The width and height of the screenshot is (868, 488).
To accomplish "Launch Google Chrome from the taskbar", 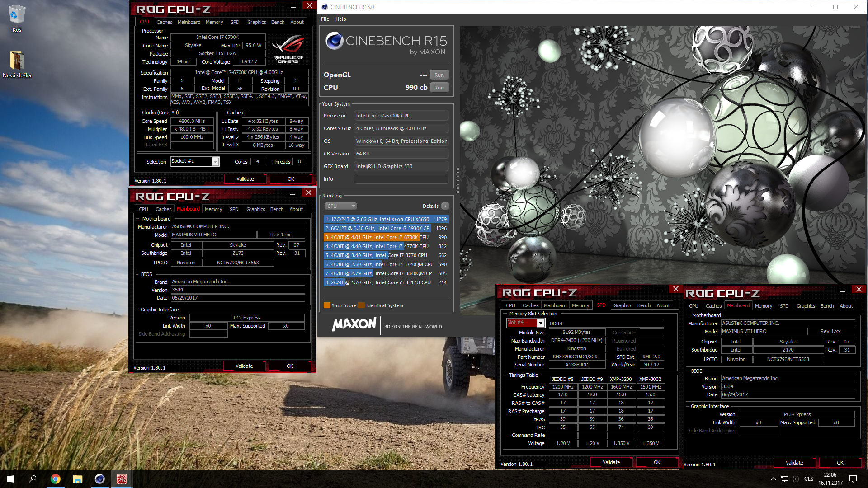I will point(55,479).
